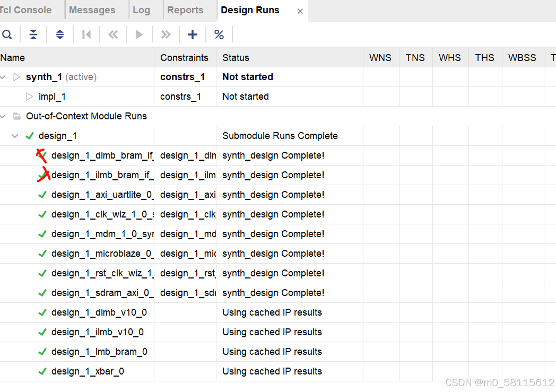
Task: Click the WNS column header
Action: tap(381, 58)
